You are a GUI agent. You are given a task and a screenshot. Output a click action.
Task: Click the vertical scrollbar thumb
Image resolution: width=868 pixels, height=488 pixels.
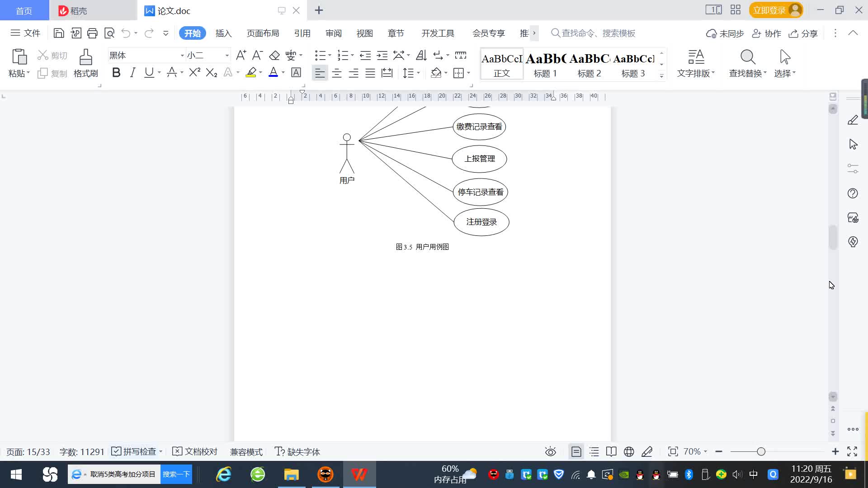pyautogui.click(x=833, y=237)
